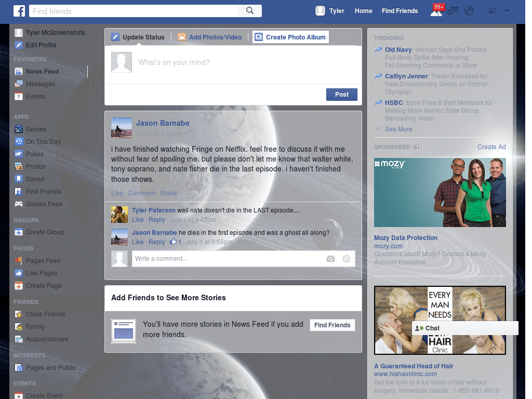
Task: Click the Photos app icon
Action: [x=19, y=167]
